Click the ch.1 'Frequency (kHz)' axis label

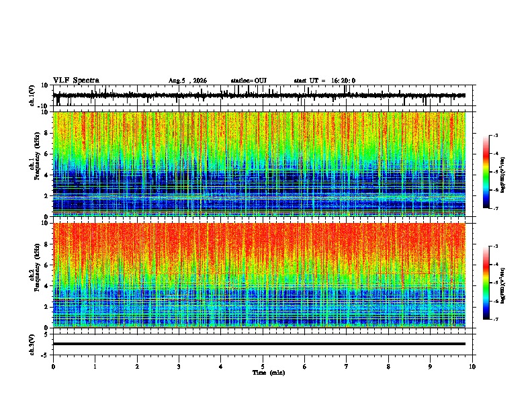click(x=37, y=156)
